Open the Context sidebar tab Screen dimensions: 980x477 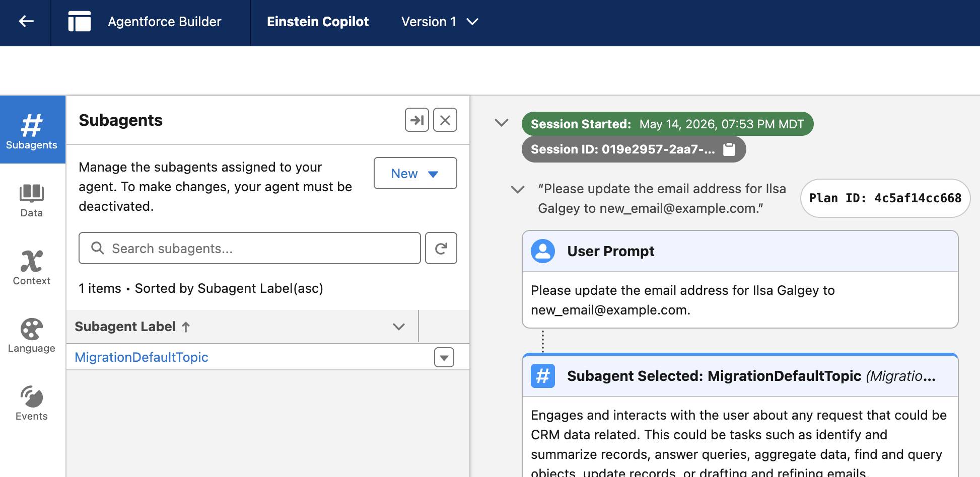pos(32,268)
